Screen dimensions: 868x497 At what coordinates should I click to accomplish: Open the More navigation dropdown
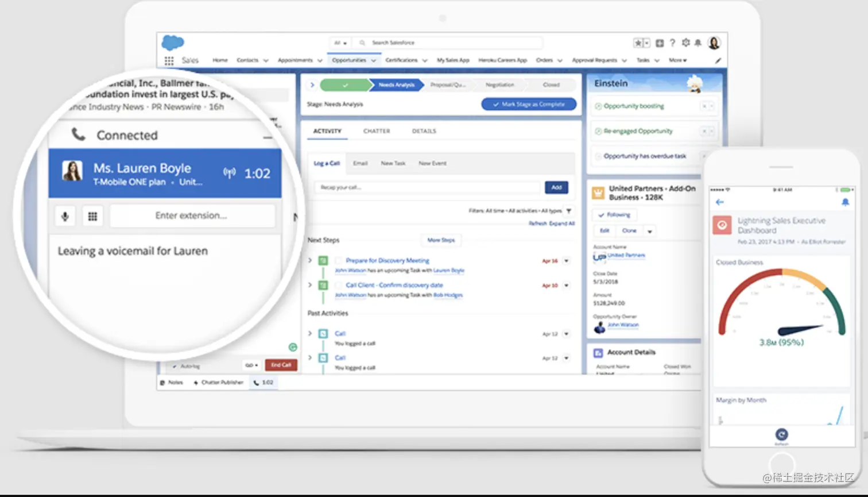[x=678, y=60]
